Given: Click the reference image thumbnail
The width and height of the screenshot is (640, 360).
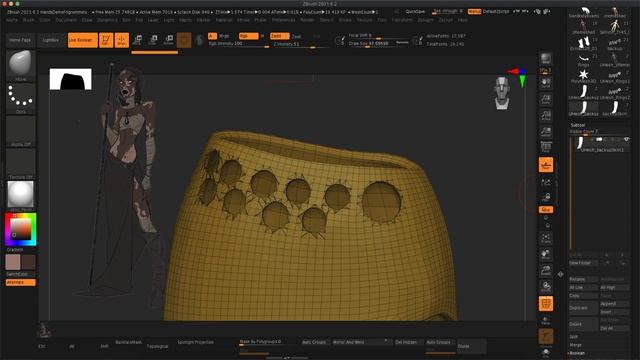Looking at the screenshot, I should (70, 79).
